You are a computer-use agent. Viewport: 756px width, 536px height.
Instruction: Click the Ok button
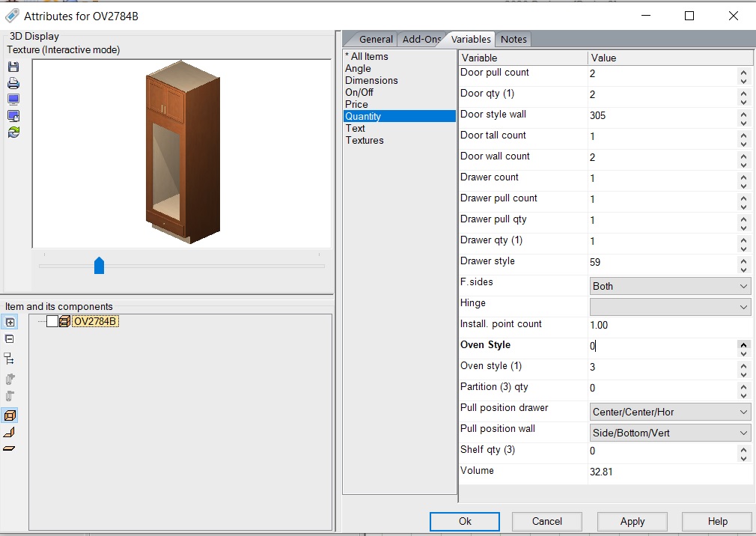tap(465, 522)
